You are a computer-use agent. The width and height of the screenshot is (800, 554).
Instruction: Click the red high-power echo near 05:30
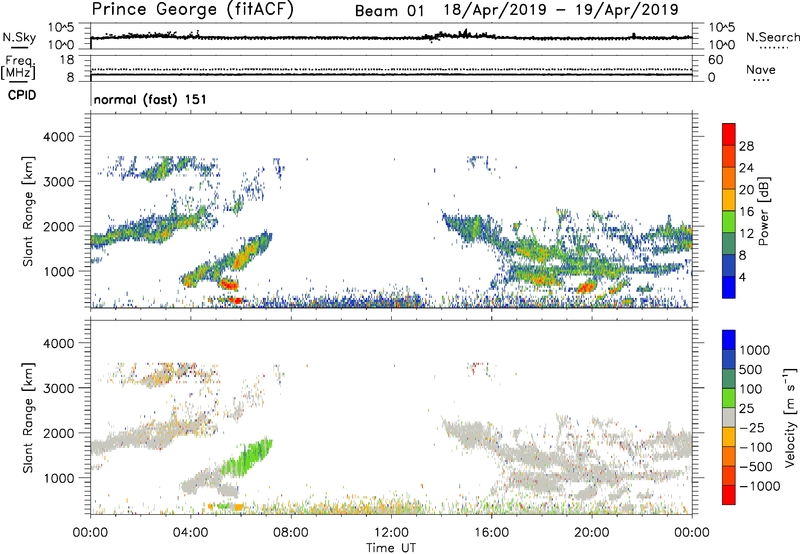coord(229,284)
